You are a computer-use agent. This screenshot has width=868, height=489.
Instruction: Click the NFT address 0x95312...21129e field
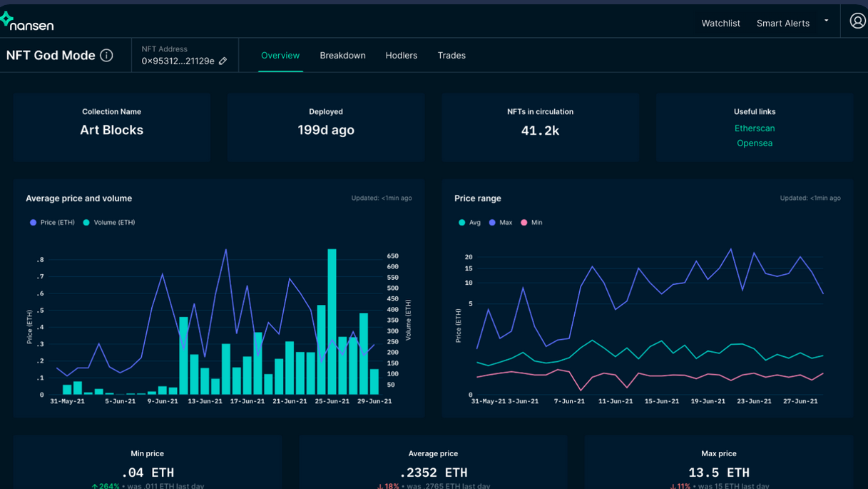[178, 61]
